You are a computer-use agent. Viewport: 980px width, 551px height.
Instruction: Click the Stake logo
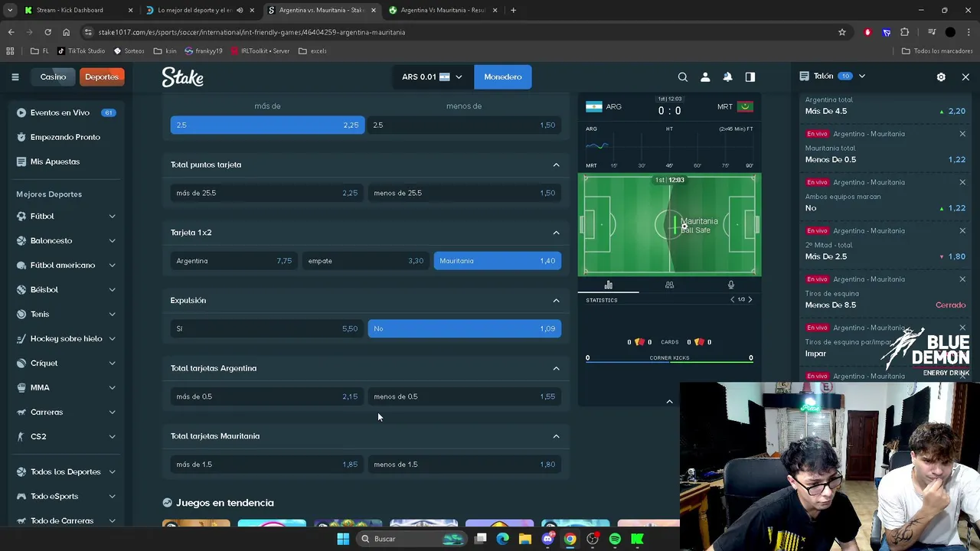coord(182,77)
